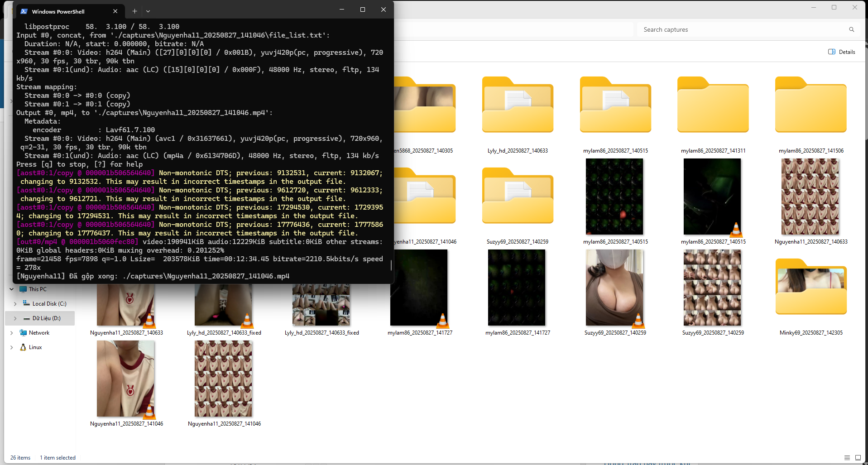868x465 pixels.
Task: Click the Network icon in navigation pane
Action: coord(23,333)
